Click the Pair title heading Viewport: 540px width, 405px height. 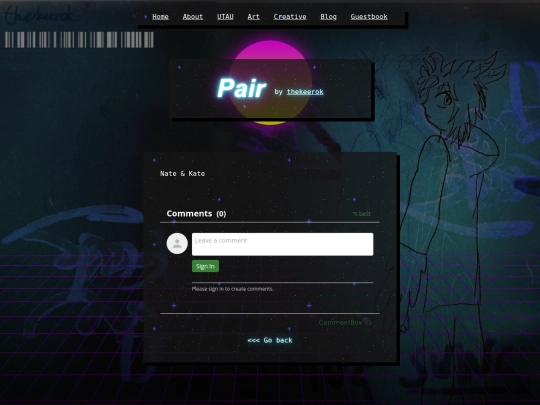242,88
